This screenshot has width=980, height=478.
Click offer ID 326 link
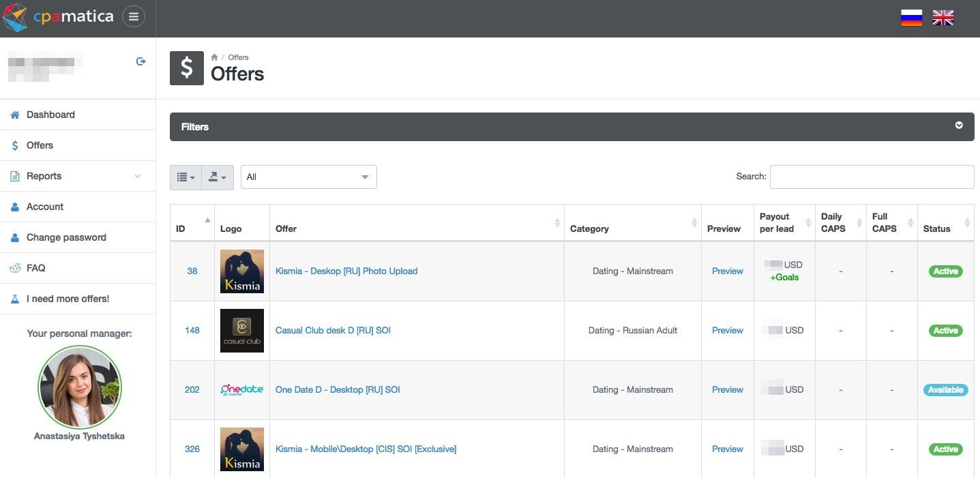[192, 449]
